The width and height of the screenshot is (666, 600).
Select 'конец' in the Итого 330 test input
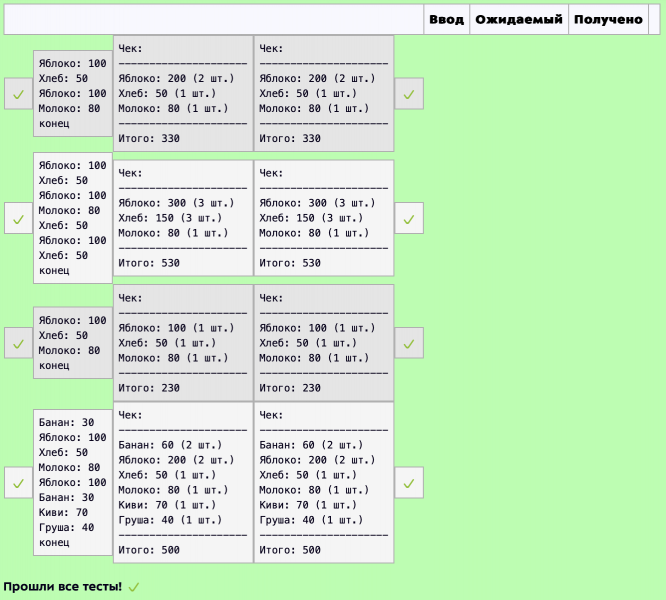tap(54, 124)
